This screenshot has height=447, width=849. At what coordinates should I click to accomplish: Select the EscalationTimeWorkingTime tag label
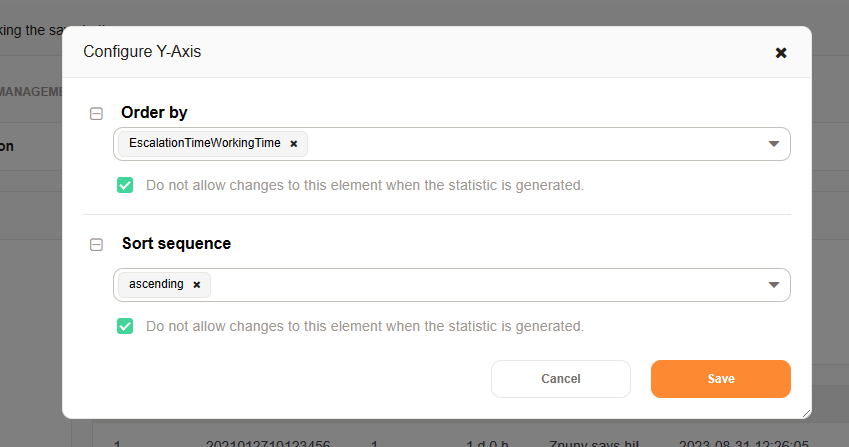click(204, 144)
